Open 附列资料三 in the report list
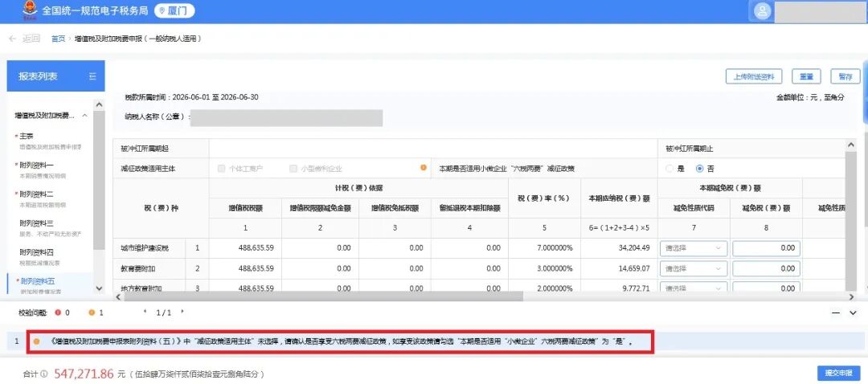Viewport: 868px width, 384px height. pos(36,223)
